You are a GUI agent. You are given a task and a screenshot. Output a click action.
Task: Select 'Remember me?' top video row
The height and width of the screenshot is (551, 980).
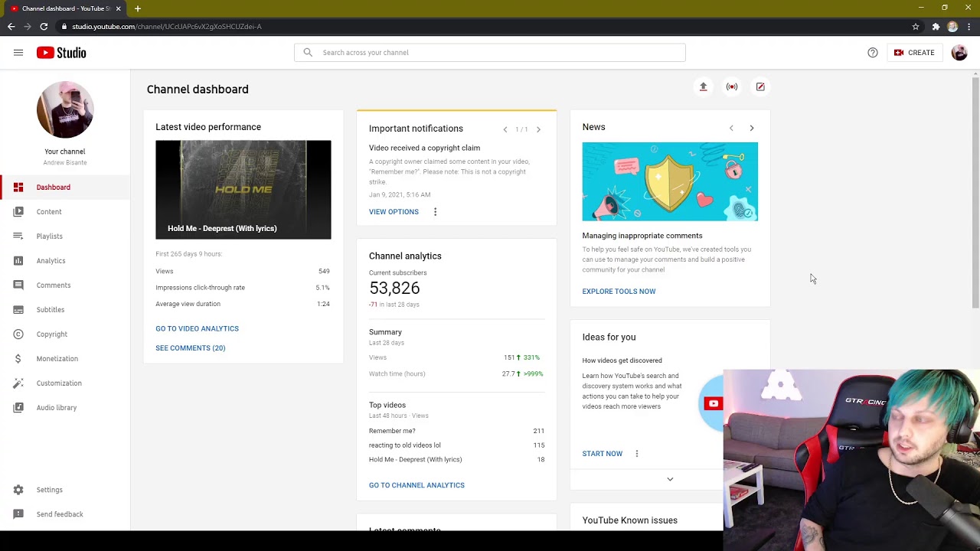[456, 431]
